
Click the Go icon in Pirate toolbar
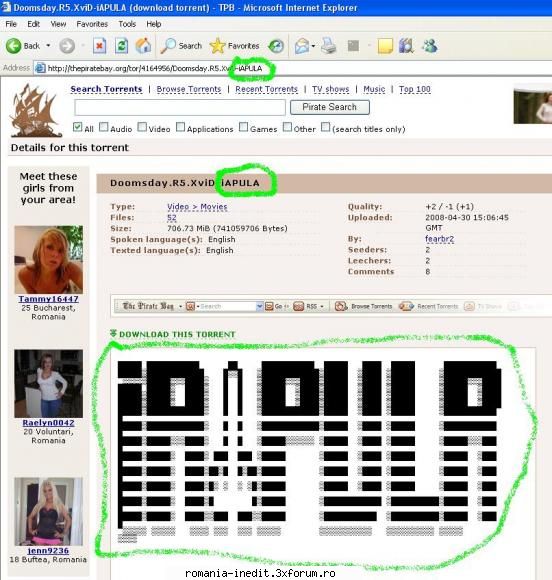[269, 306]
